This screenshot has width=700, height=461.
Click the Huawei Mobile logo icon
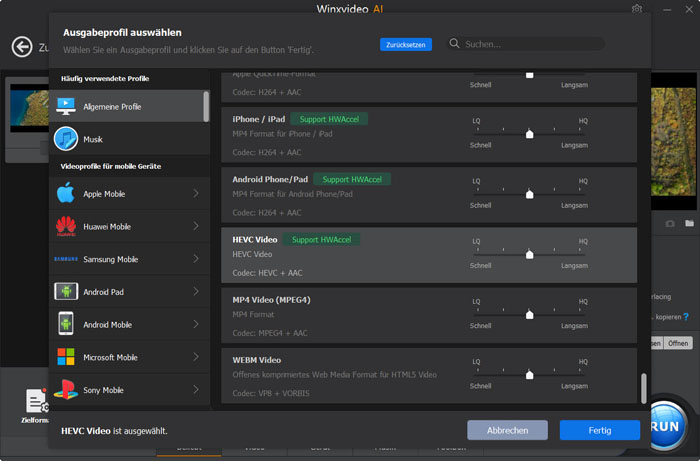pyautogui.click(x=66, y=226)
